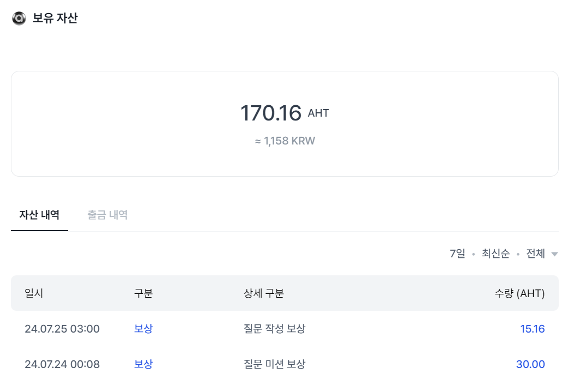Click the circular 'a' brand icon beside 보유 자산

coord(18,18)
